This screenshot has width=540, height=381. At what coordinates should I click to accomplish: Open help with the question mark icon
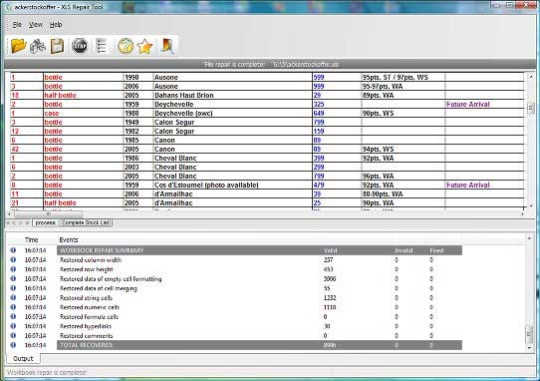(x=125, y=46)
